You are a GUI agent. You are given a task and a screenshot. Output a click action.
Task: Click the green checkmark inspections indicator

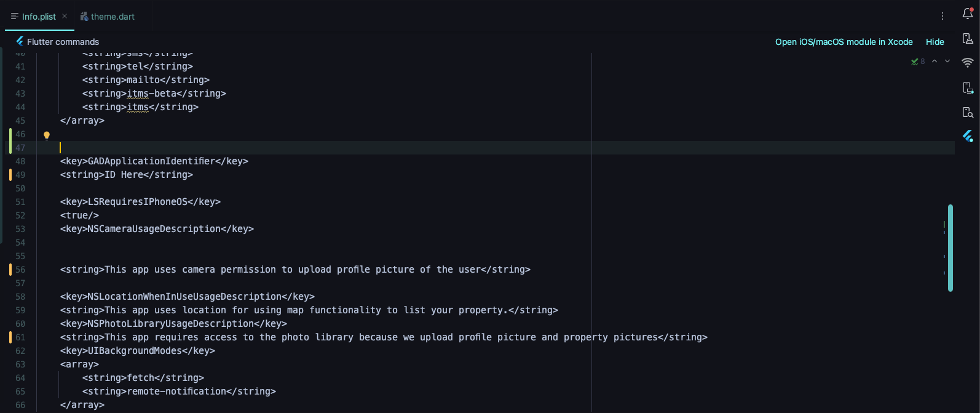tap(915, 62)
